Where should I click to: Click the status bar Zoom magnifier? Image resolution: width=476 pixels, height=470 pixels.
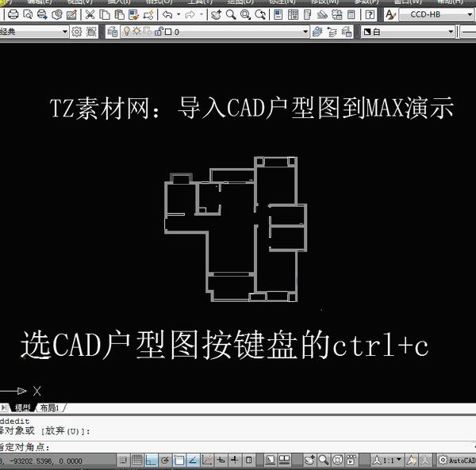coord(324,460)
